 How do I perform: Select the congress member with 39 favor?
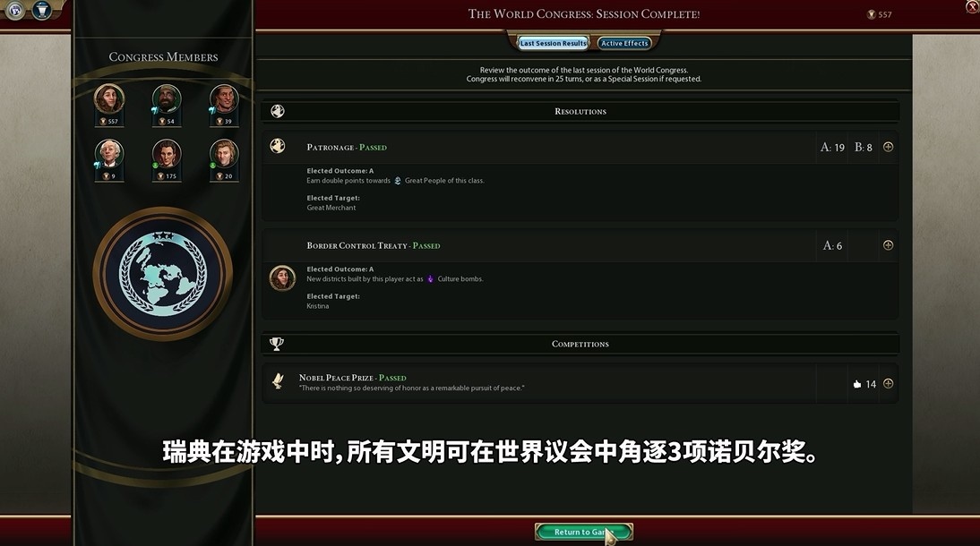tap(224, 99)
